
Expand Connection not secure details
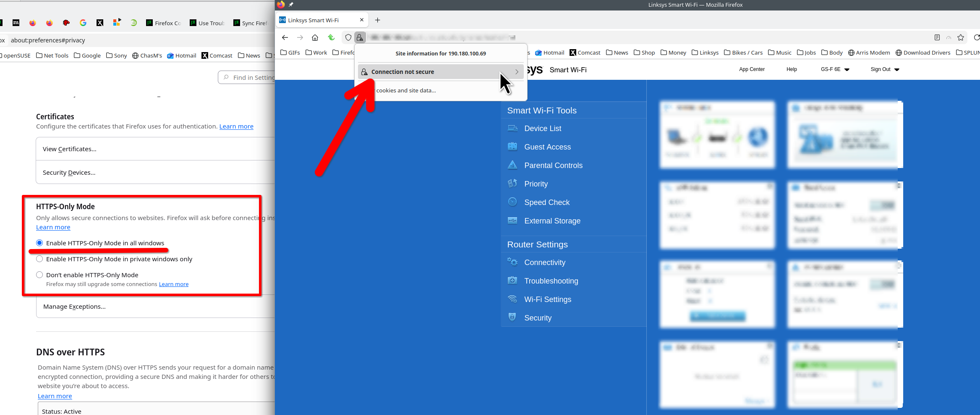point(441,72)
